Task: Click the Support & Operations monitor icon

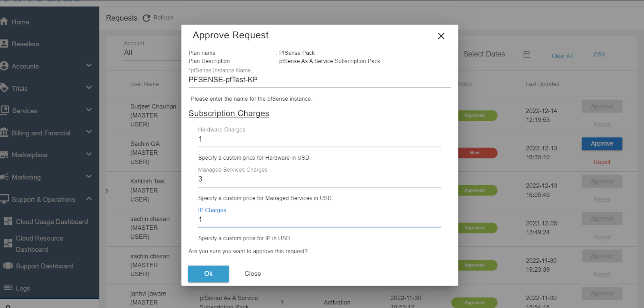Action: 4,199
